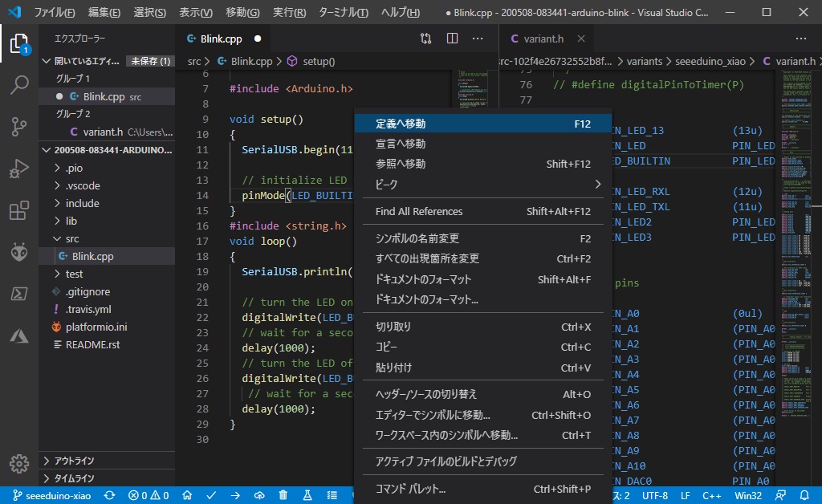The height and width of the screenshot is (504, 822).
Task: Open the Search view in activity bar
Action: tap(19, 85)
